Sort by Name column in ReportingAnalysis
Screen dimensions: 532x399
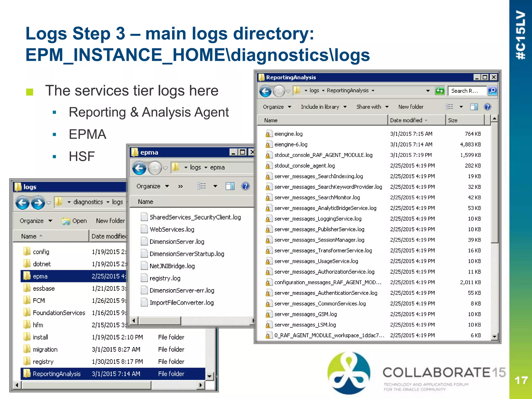[322, 120]
